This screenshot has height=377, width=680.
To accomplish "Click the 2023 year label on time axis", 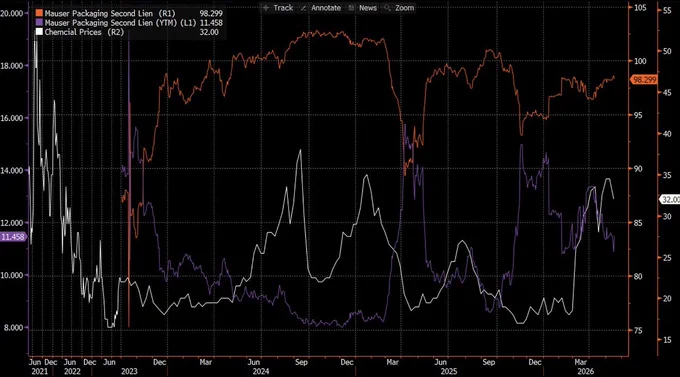I will pyautogui.click(x=129, y=371).
